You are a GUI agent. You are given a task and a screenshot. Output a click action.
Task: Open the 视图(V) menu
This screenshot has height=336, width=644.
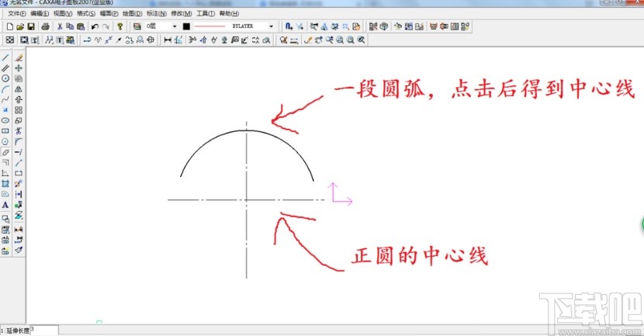click(x=62, y=13)
